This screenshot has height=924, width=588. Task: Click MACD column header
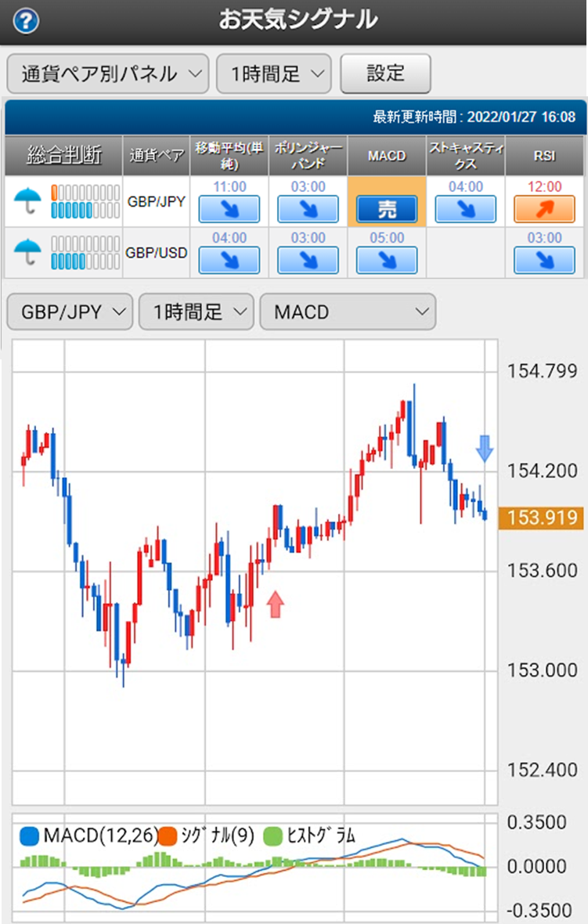coord(387,156)
